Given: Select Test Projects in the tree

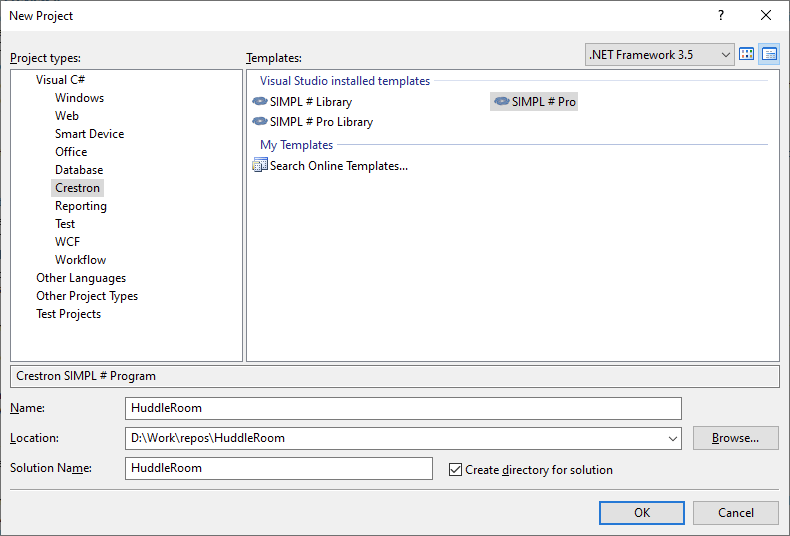Looking at the screenshot, I should coord(68,314).
